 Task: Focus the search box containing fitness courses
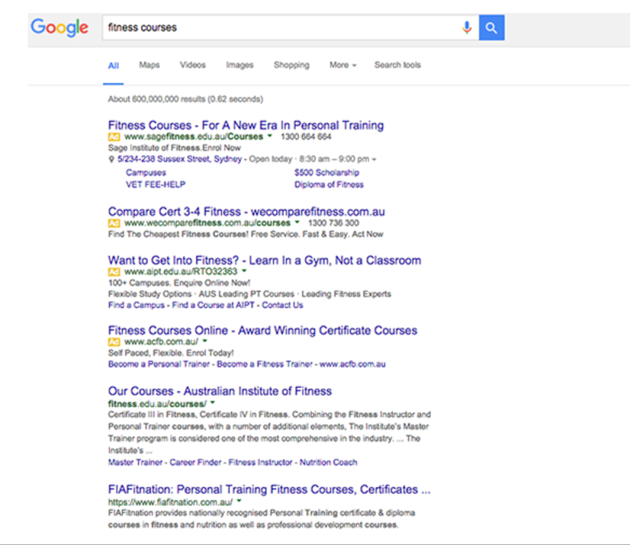tap(290, 27)
